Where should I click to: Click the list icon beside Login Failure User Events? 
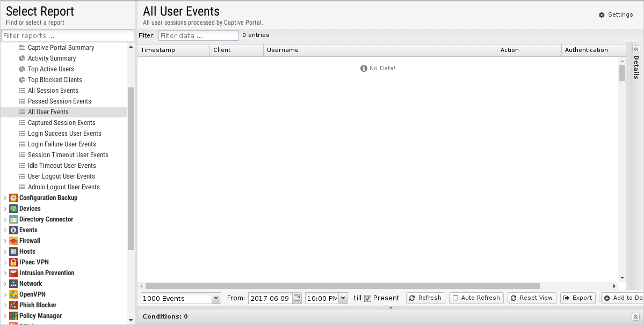click(x=22, y=144)
